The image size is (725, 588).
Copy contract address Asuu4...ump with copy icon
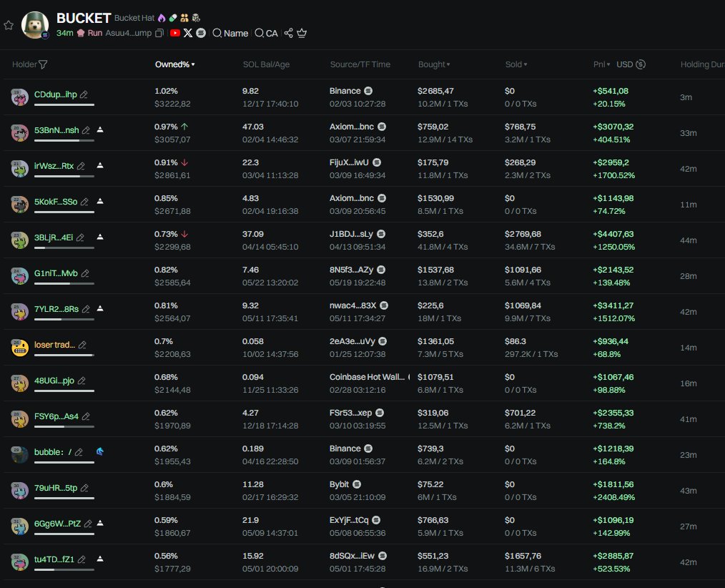pos(159,34)
